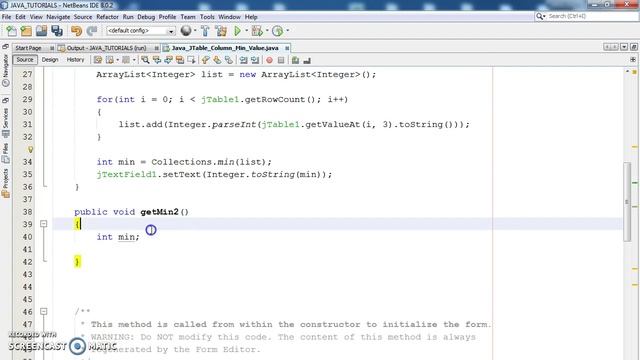
Task: Click the Build Project hammer icon
Action: pos(205,31)
